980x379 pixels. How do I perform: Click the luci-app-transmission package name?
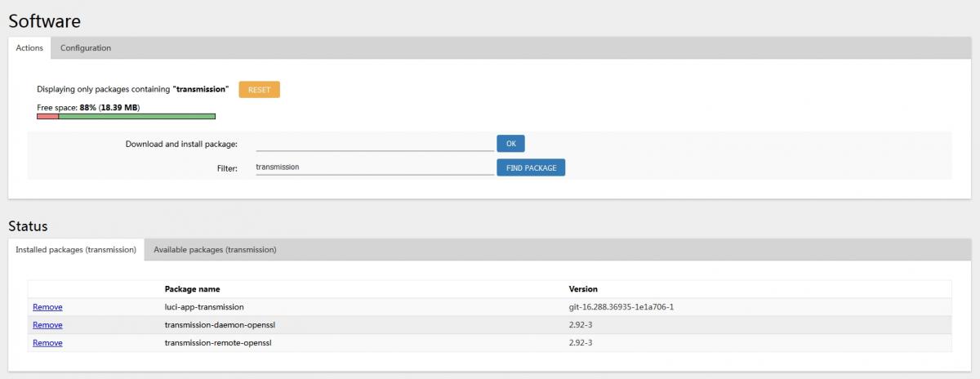[204, 307]
